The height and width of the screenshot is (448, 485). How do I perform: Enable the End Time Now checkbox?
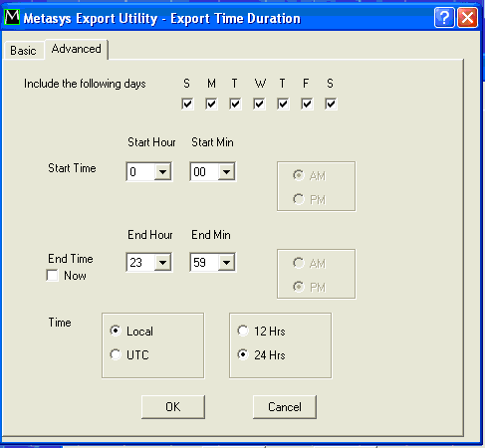coord(53,276)
